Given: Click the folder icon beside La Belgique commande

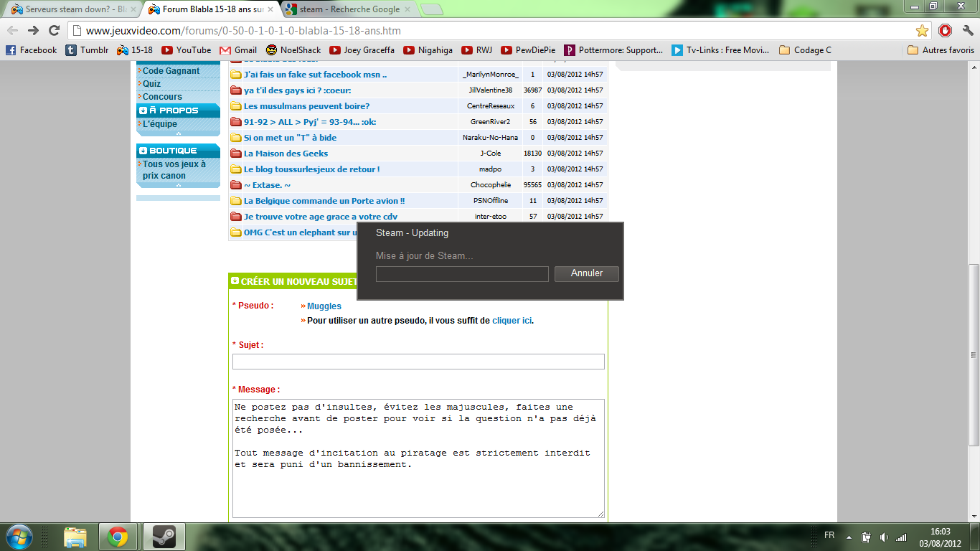Looking at the screenshot, I should point(235,201).
